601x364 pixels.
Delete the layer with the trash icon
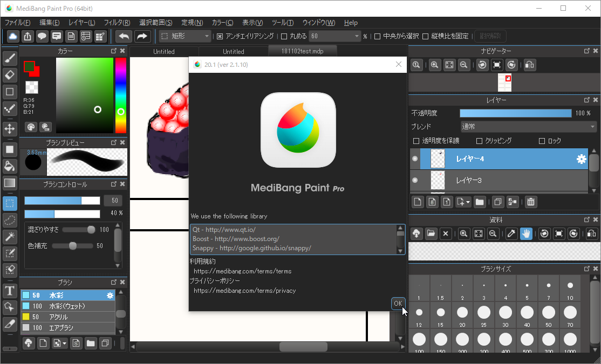531,202
